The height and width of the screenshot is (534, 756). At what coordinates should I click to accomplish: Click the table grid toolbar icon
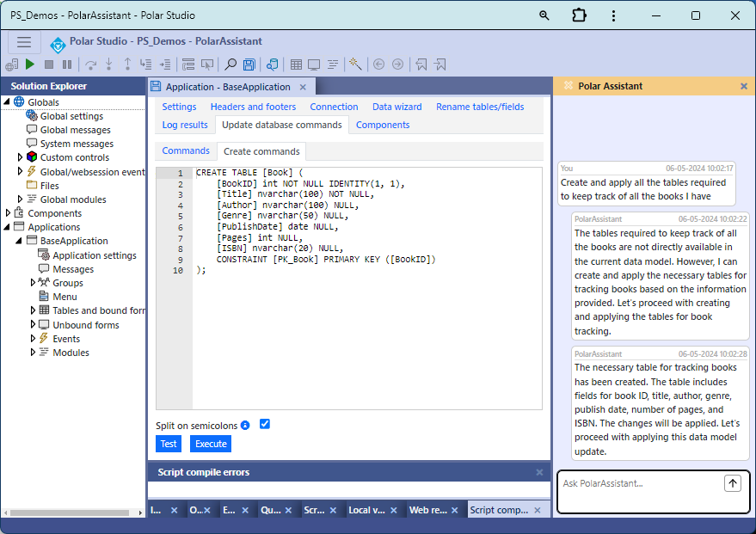296,64
